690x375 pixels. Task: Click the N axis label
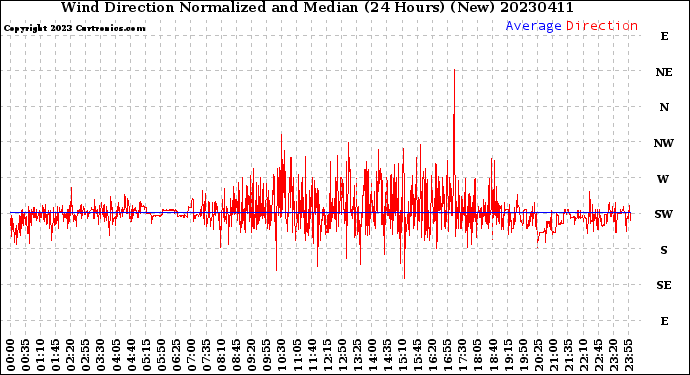click(664, 107)
